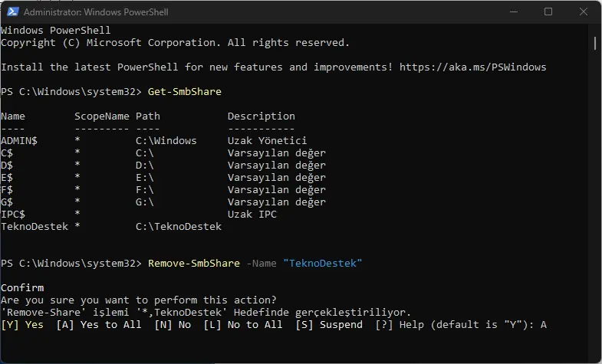Click the 'Name' column header
The height and width of the screenshot is (364, 602).
(13, 116)
